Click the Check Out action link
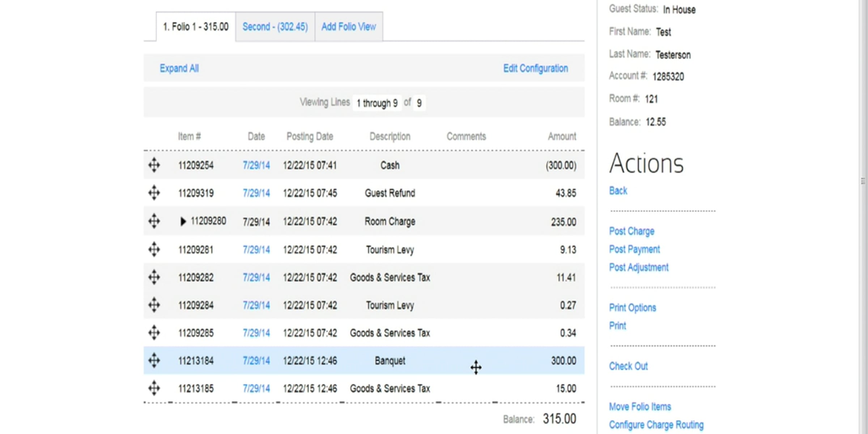868x434 pixels. 628,366
